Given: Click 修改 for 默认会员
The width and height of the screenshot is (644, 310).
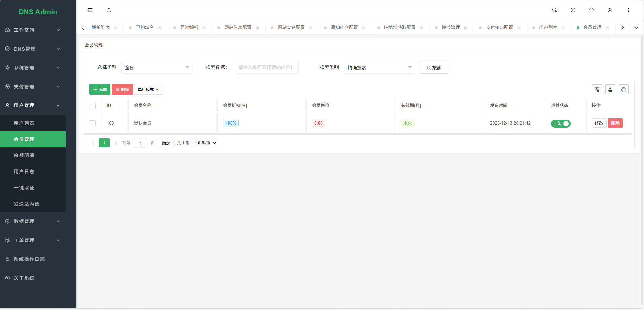Looking at the screenshot, I should (599, 123).
